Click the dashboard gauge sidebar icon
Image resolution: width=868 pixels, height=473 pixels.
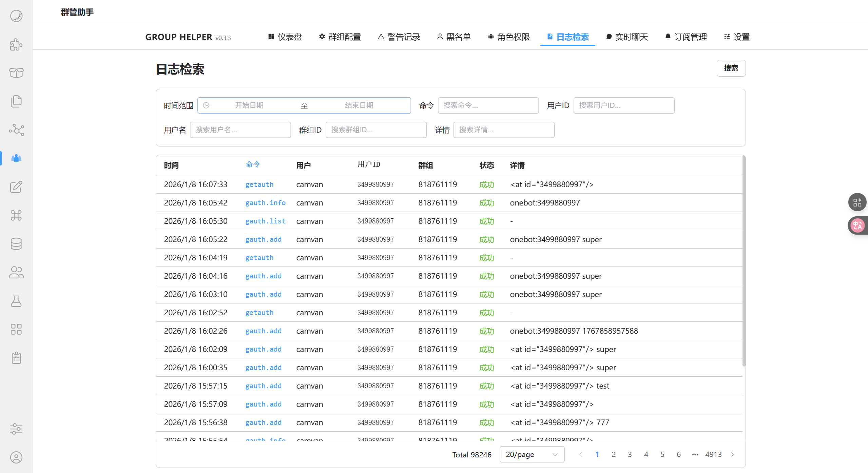point(16,16)
